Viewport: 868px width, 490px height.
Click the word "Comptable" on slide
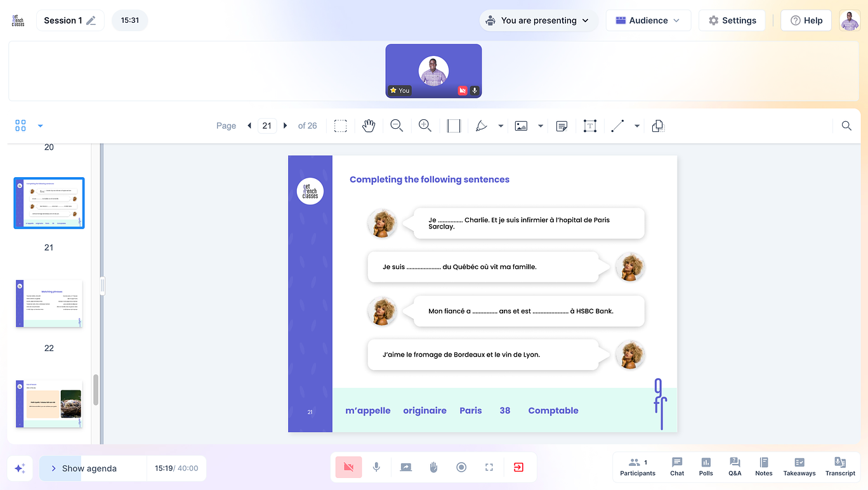click(x=553, y=411)
